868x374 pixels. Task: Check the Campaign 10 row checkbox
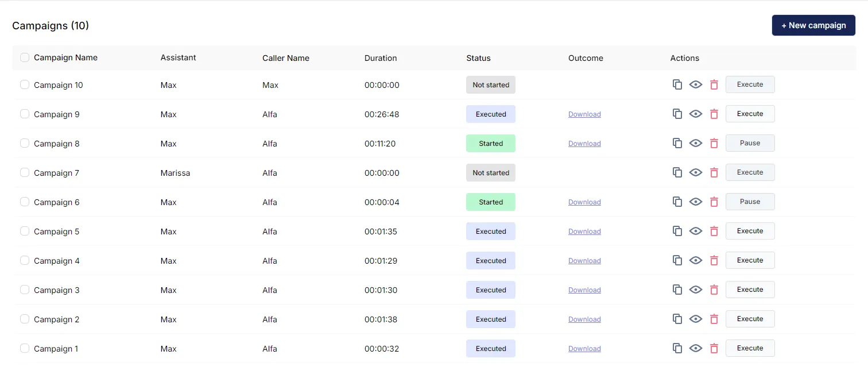(25, 84)
